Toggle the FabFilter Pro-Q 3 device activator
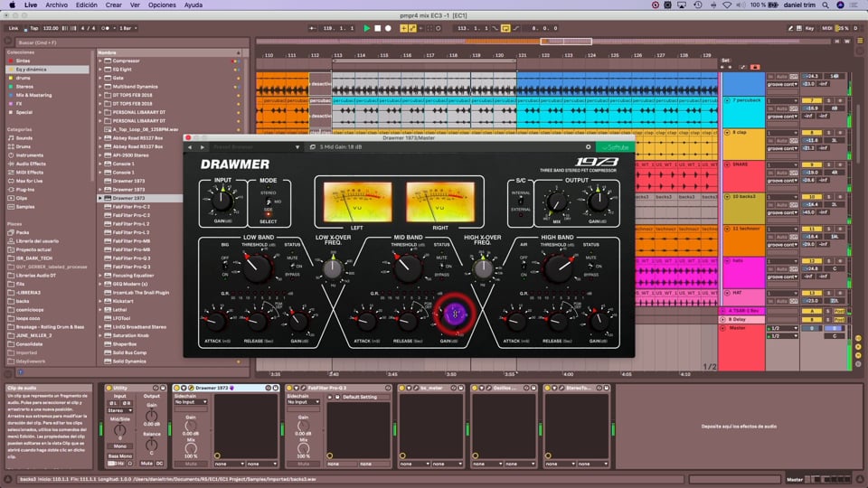The image size is (868, 488). coord(289,388)
